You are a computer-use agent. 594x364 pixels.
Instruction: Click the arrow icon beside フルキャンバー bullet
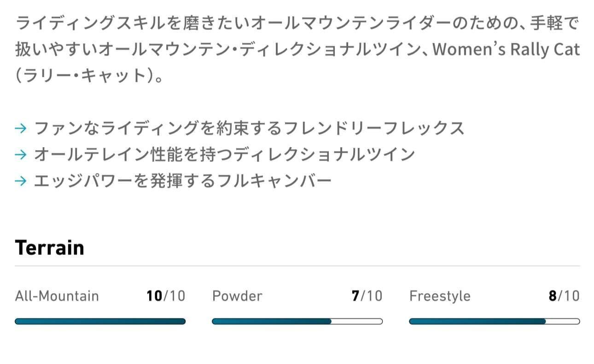click(20, 181)
